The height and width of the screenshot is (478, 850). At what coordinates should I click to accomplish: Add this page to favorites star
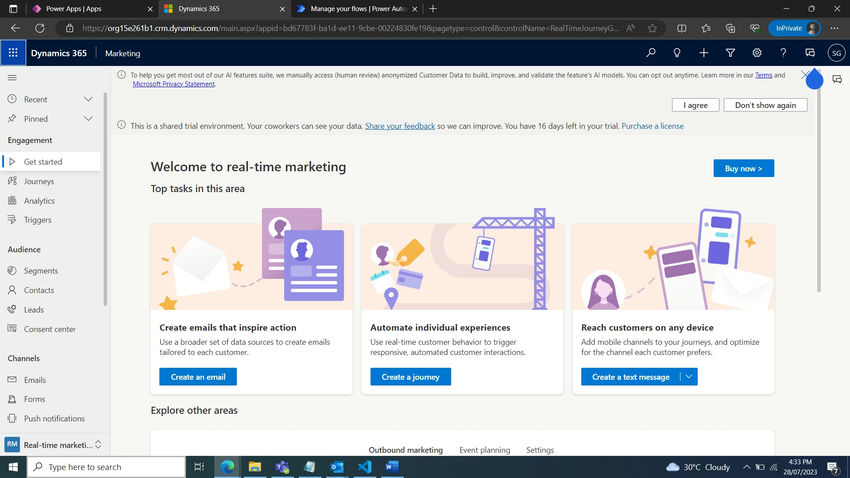coord(652,28)
